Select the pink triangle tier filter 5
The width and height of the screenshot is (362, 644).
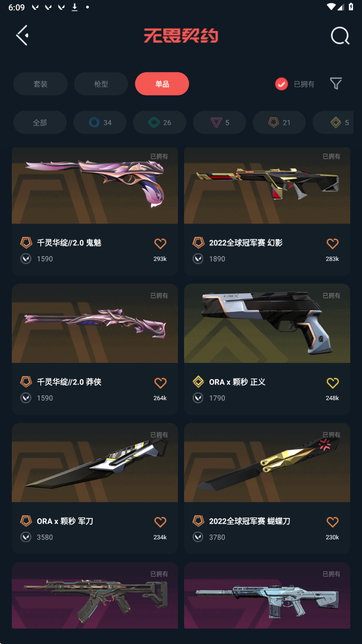220,123
